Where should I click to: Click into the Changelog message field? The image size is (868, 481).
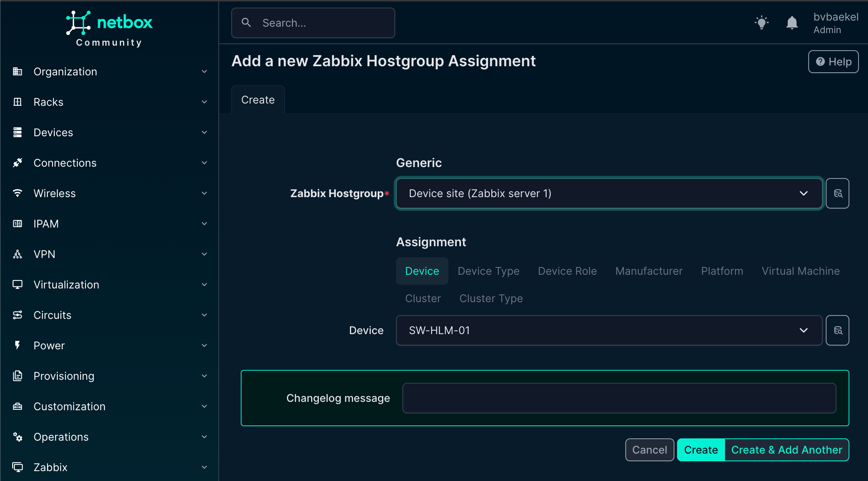coord(619,398)
